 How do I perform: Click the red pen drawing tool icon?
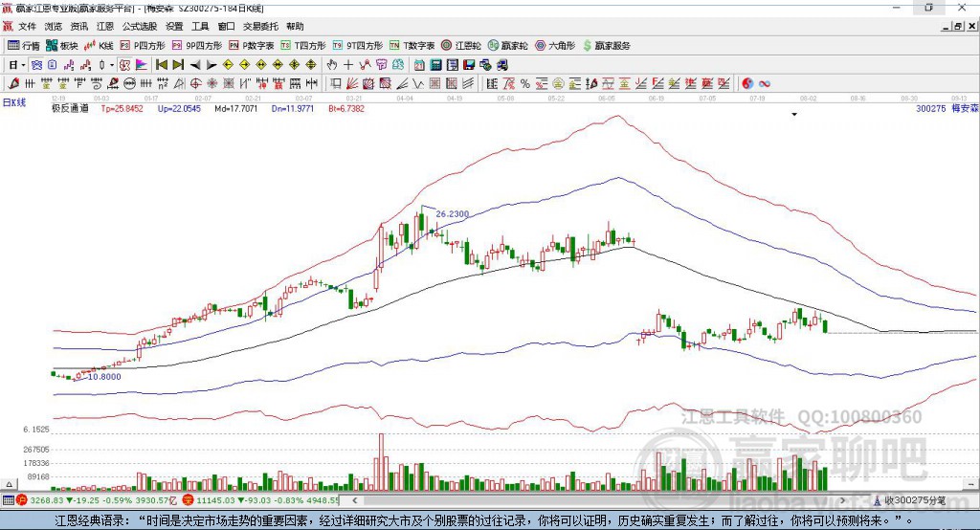click(x=13, y=83)
